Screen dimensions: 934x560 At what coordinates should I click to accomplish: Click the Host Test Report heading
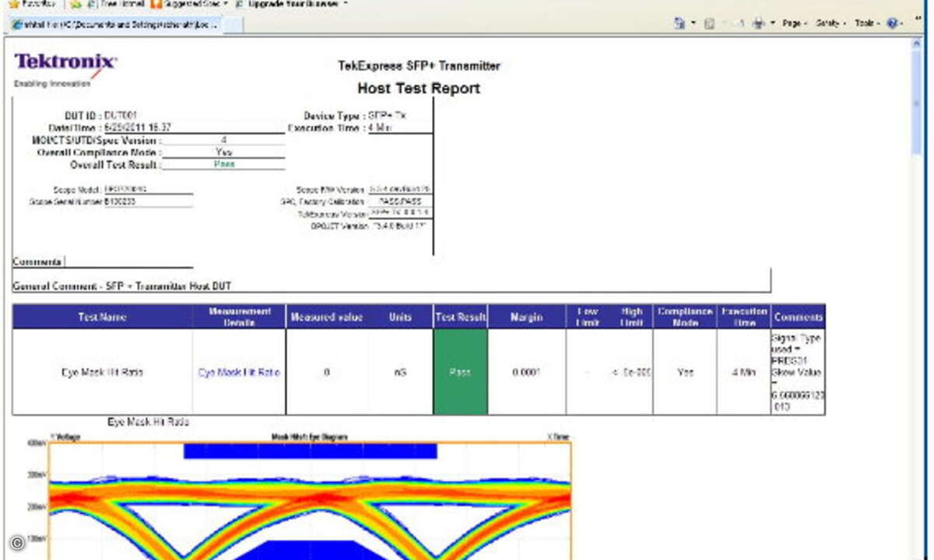(x=419, y=88)
